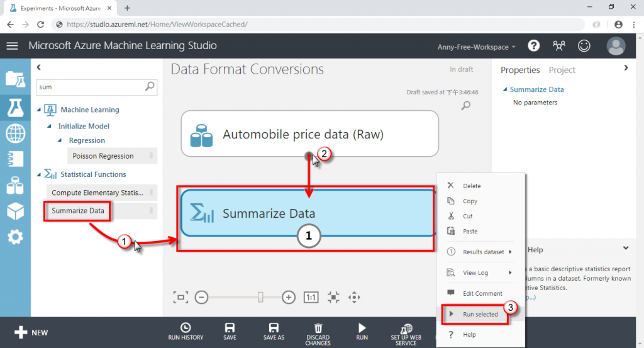This screenshot has width=644, height=348.
Task: Click the module search magnifier icon
Action: [x=150, y=86]
